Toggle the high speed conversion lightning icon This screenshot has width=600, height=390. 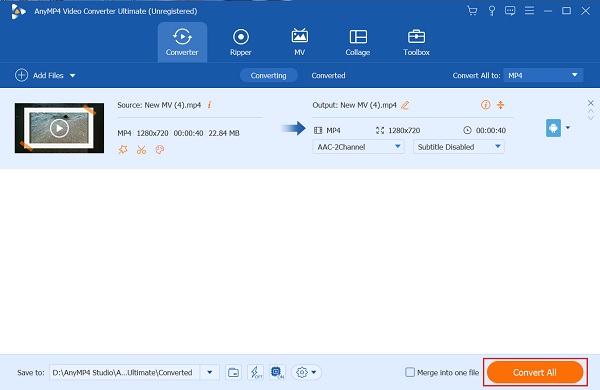[x=255, y=372]
